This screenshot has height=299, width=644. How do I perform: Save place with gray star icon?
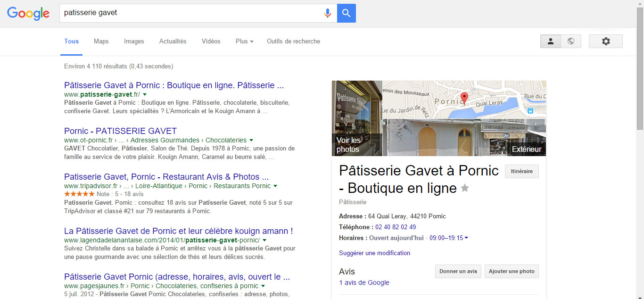click(x=465, y=188)
